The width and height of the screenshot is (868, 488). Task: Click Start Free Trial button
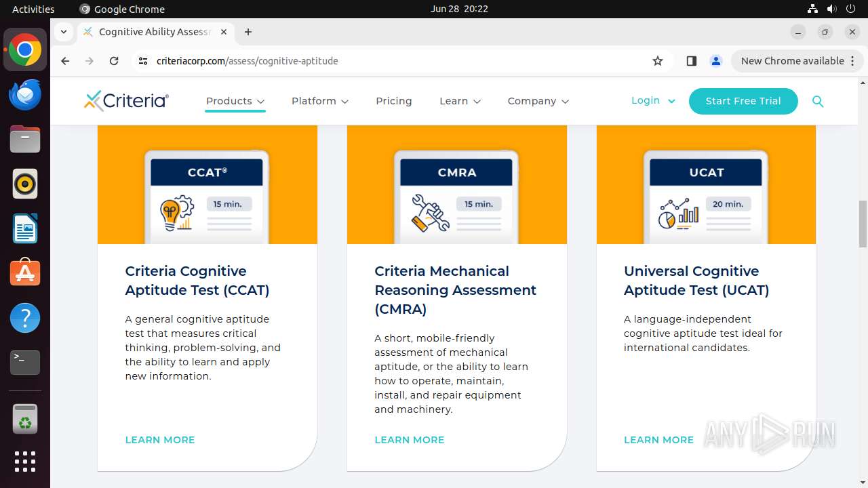click(x=743, y=101)
